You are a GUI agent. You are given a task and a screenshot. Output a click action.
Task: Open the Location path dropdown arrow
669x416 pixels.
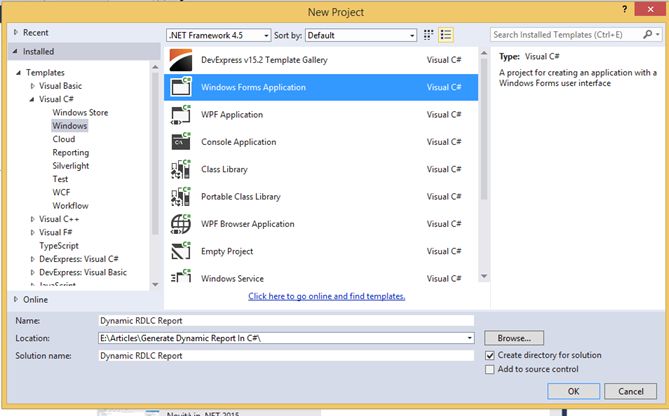tap(469, 338)
